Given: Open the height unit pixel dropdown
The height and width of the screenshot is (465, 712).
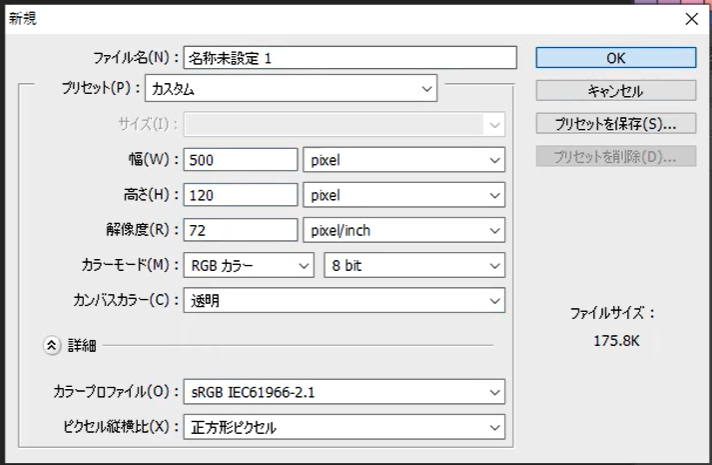Looking at the screenshot, I should point(403,195).
